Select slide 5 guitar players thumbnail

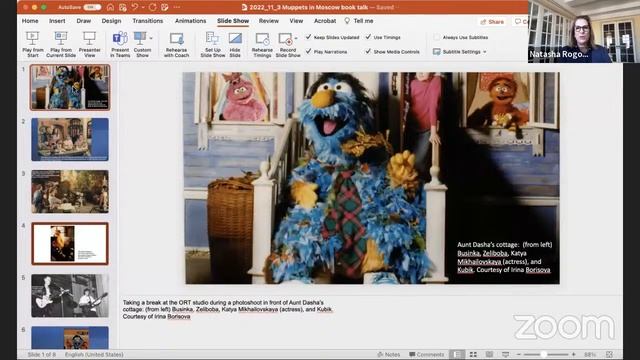[70, 296]
